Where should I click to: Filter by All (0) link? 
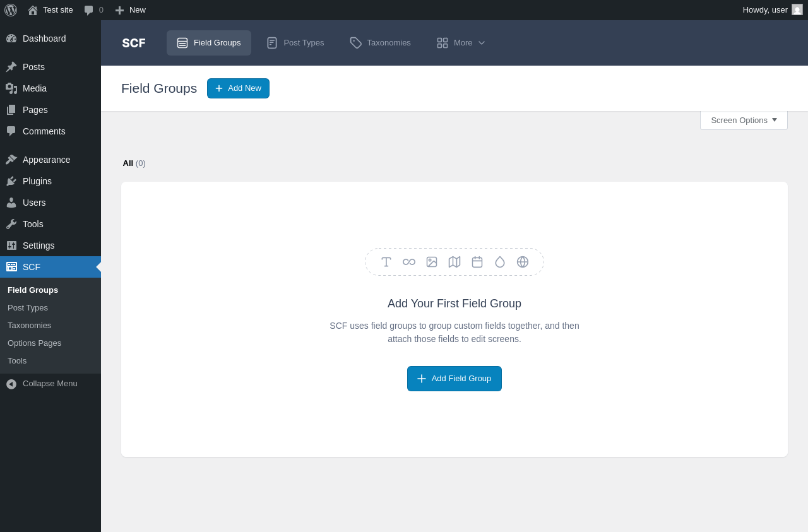point(134,163)
